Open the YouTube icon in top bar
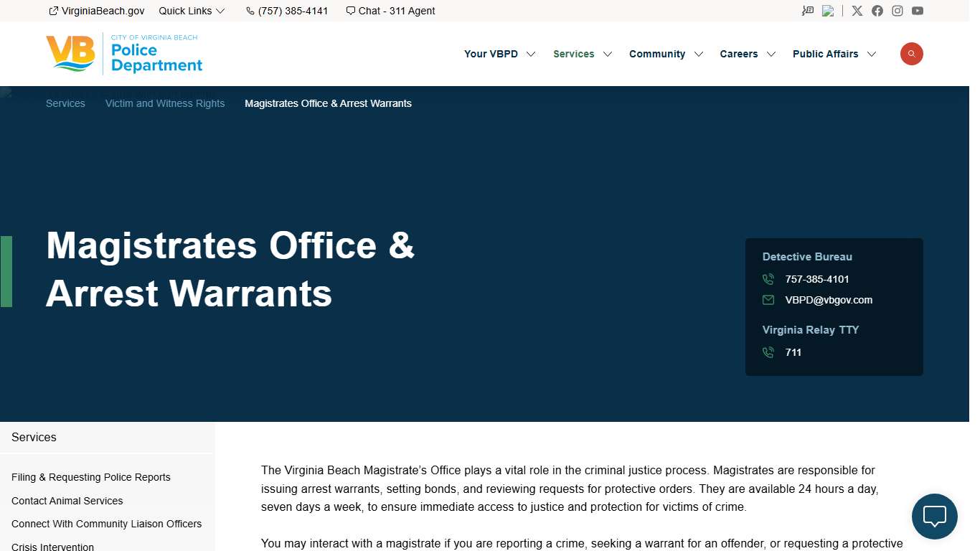 point(917,11)
